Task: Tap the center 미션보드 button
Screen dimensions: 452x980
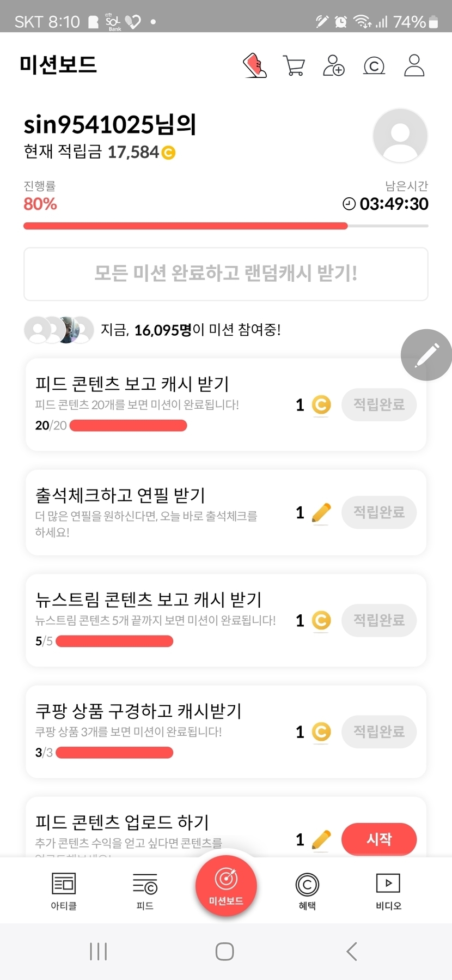Action: pos(226,886)
